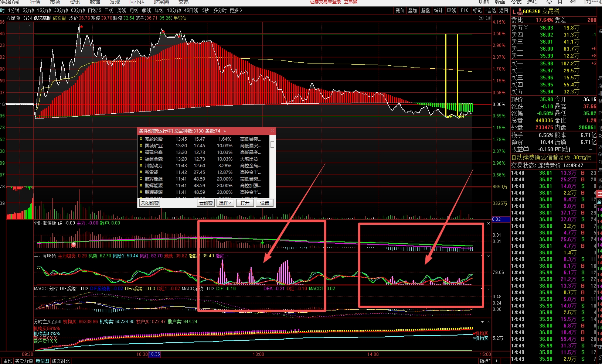Close the 分时涨停板 indicator panel
The height and width of the screenshot is (364, 602).
tap(488, 223)
